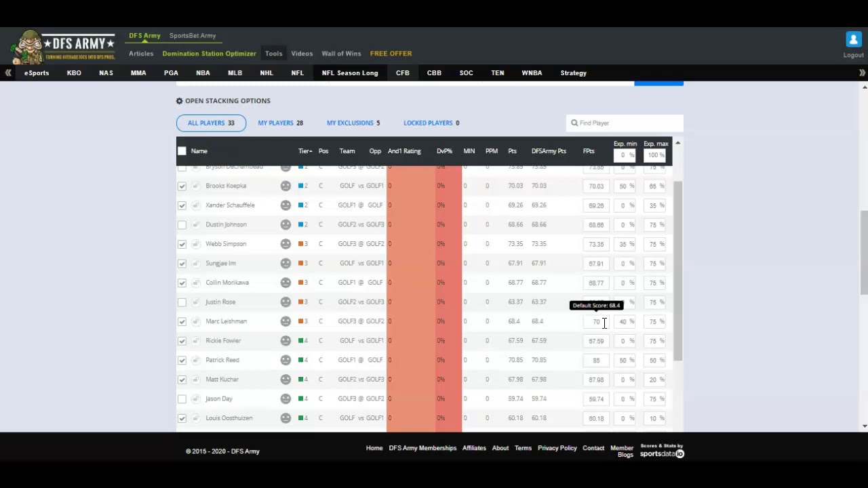Click the sport bar left double-arrow
The image size is (868, 488).
click(x=7, y=73)
